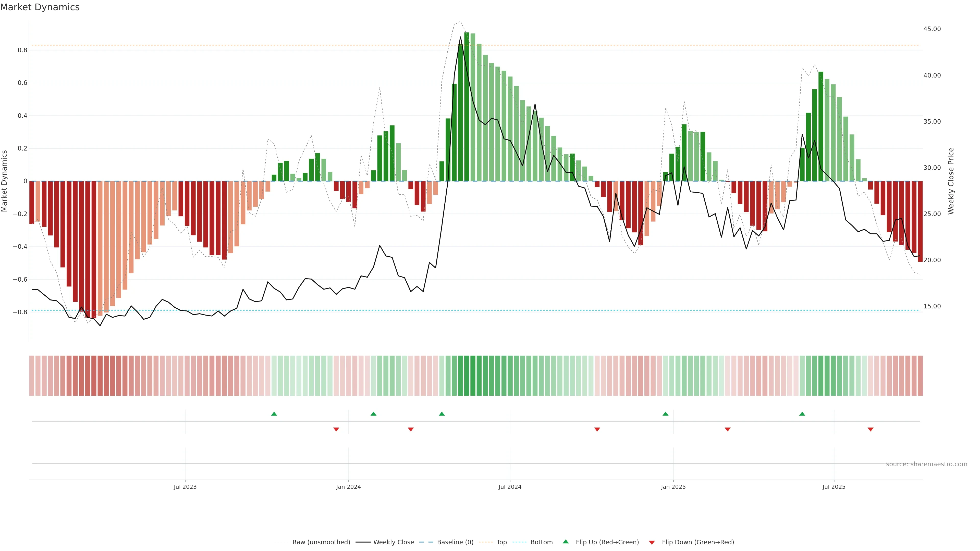Click the Jul 2024 x-axis label
The image size is (980, 551).
click(x=510, y=487)
